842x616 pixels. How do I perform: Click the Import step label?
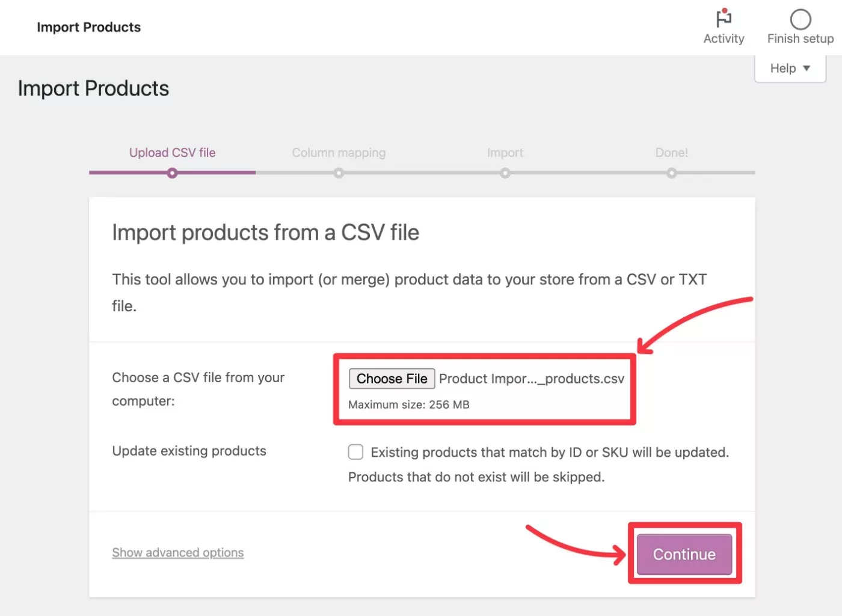[505, 153]
